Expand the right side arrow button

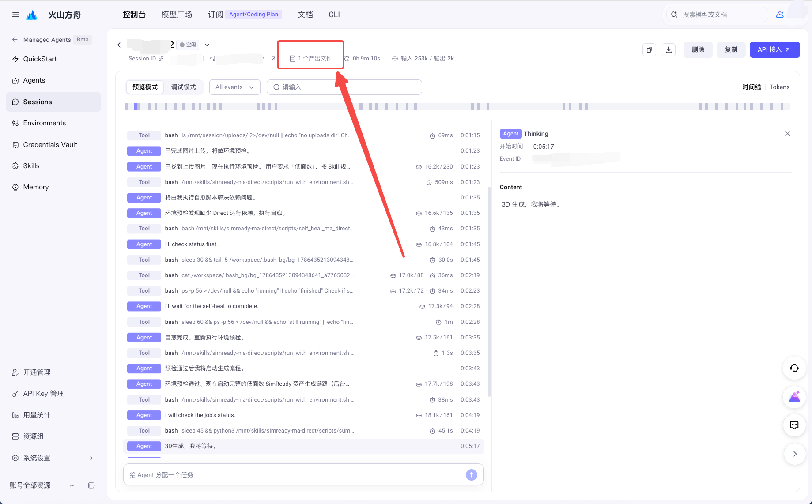795,454
